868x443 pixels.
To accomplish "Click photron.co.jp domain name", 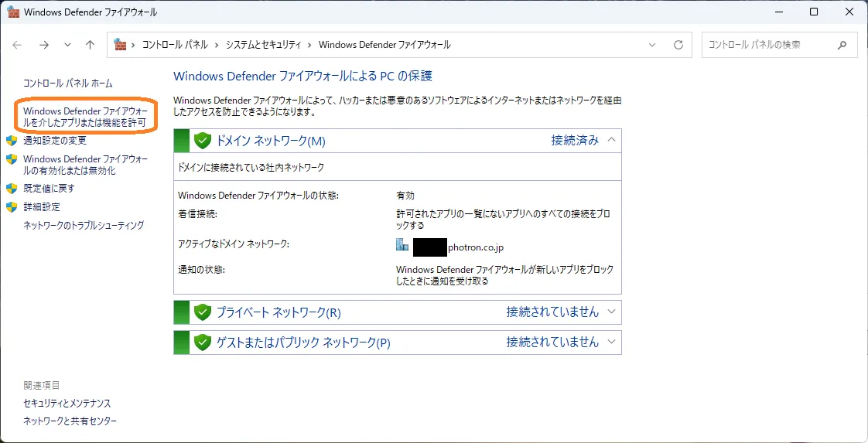I will click(x=476, y=247).
